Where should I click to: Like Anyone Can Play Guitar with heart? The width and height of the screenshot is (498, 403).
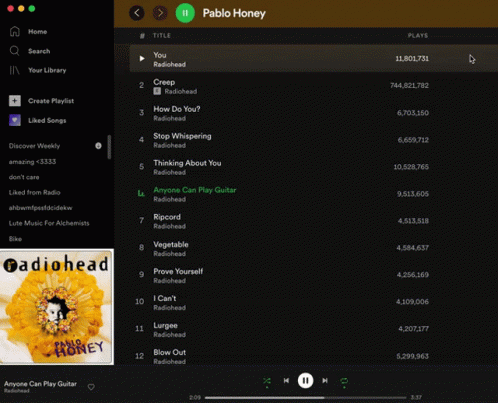click(91, 387)
